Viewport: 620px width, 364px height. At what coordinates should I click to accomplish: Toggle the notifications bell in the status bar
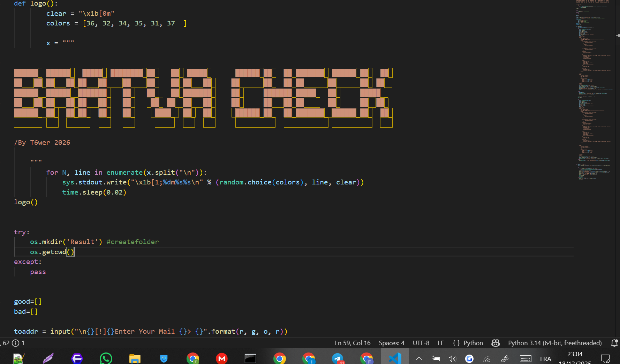tap(614, 343)
